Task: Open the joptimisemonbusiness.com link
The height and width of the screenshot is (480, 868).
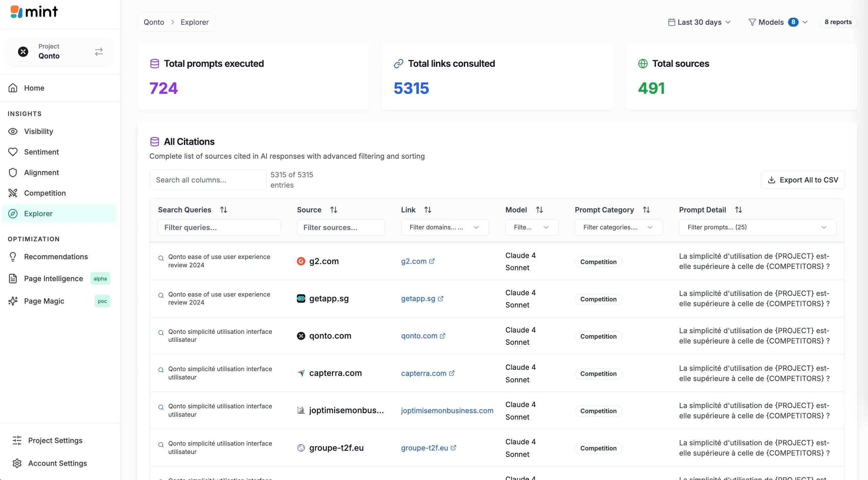Action: tap(447, 411)
